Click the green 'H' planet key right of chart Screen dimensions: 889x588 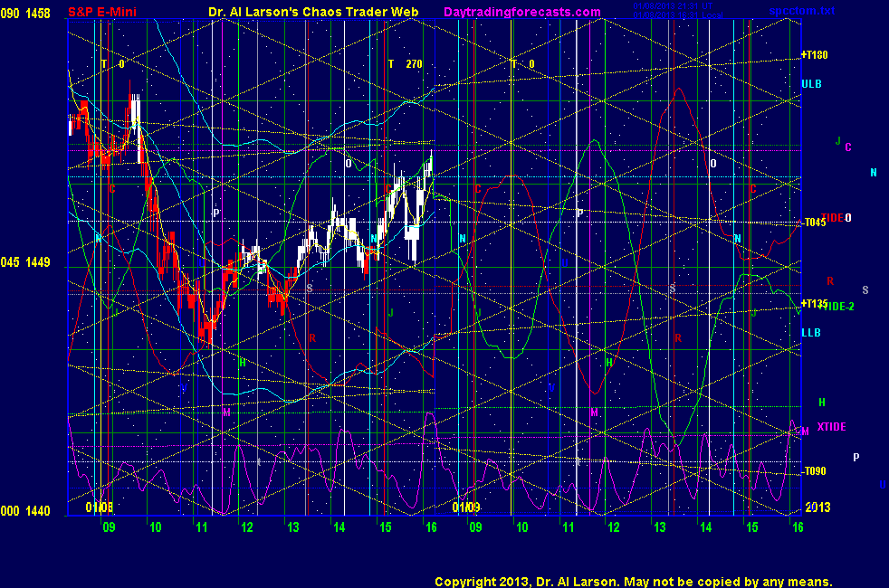pos(822,403)
